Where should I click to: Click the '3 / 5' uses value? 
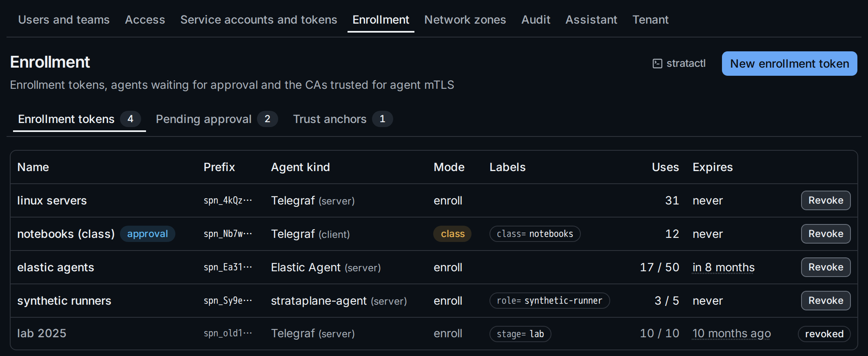pyautogui.click(x=667, y=301)
